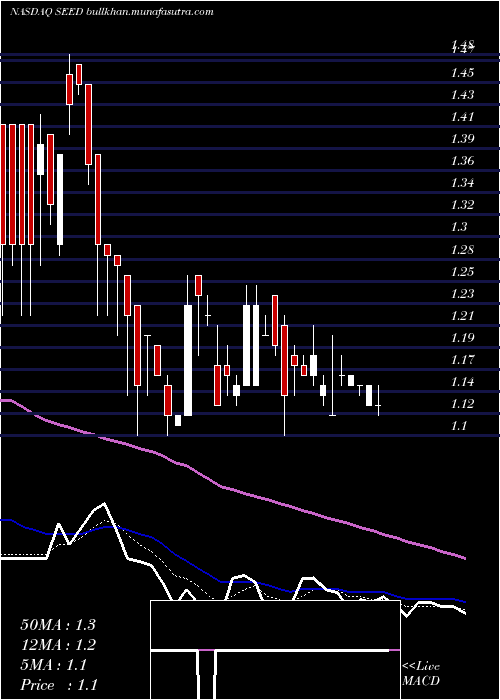Click the 1.25 price axis label
Image resolution: width=500 pixels, height=700 pixels.
[462, 271]
